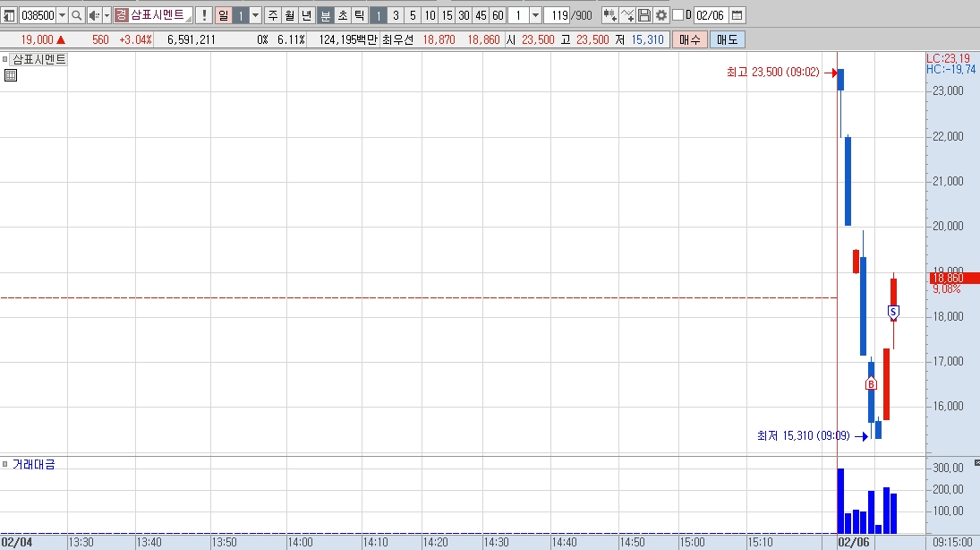The width and height of the screenshot is (980, 550).
Task: Click the 최우선 best quote label
Action: (397, 39)
